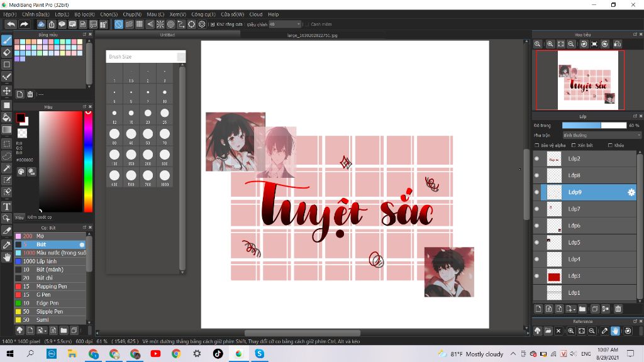Select the Bucket fill tool
Image resolution: width=644 pixels, height=362 pixels.
(6, 118)
